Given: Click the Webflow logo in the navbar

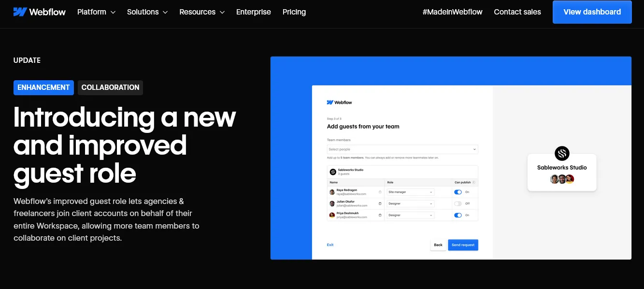Looking at the screenshot, I should 40,12.
